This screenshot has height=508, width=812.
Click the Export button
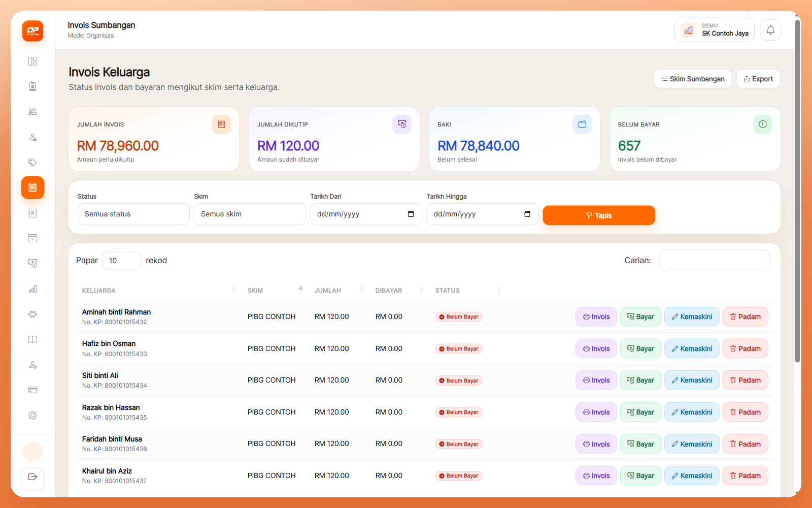click(x=758, y=79)
